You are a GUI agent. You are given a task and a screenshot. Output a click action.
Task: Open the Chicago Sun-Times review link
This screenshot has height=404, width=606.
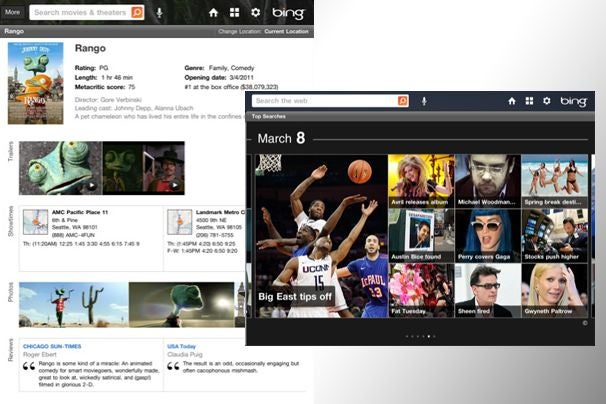coord(52,346)
